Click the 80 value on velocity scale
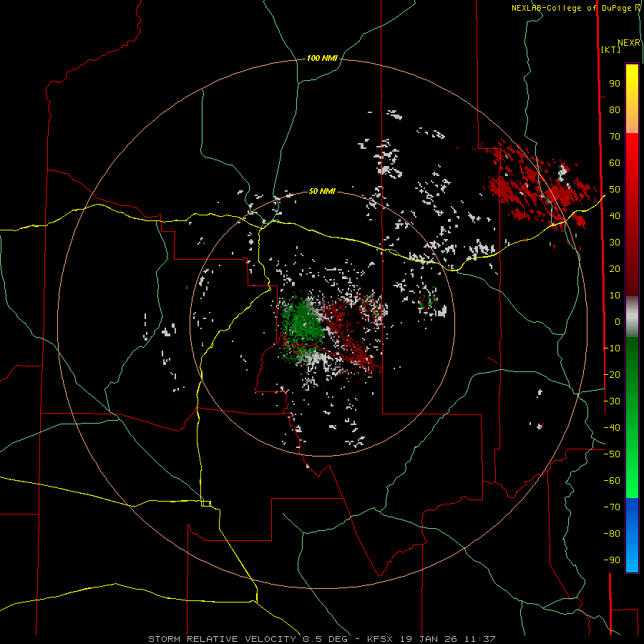 coord(615,109)
